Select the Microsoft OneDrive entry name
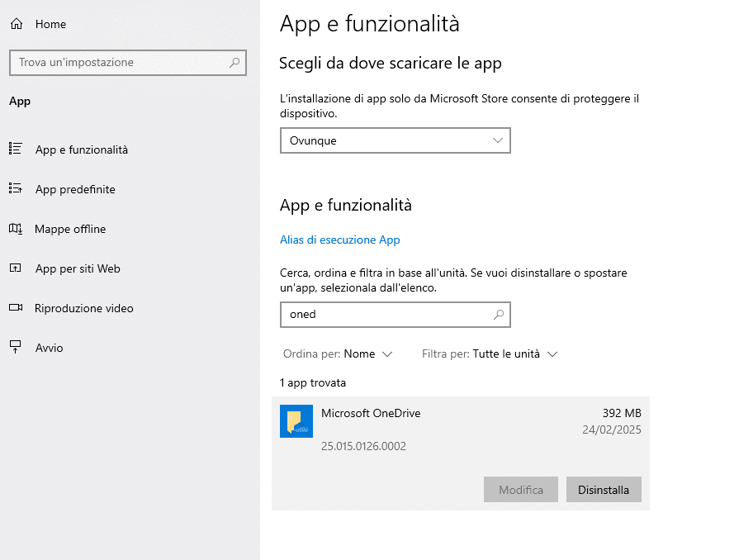Screen dimensions: 739x560 (x=371, y=413)
